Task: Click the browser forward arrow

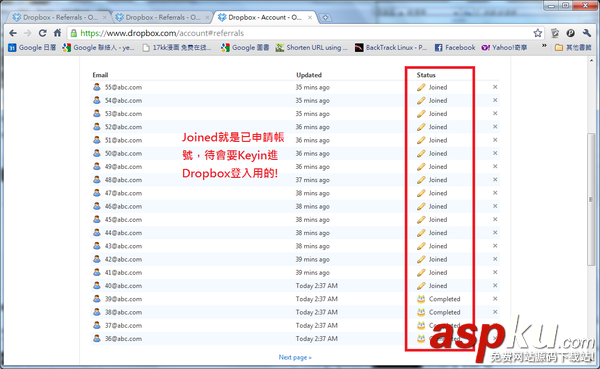Action: point(28,33)
